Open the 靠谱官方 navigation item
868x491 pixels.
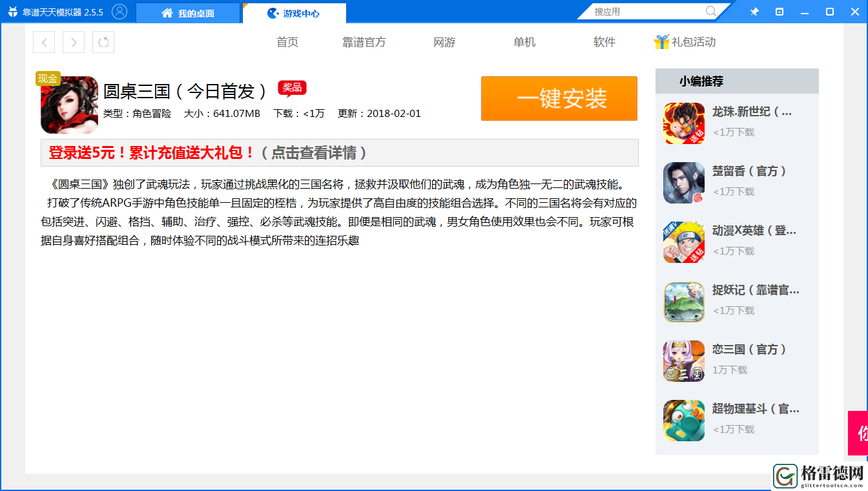click(x=364, y=42)
